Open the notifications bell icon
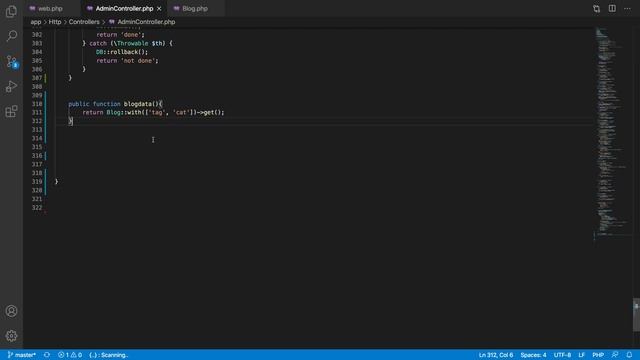The height and width of the screenshot is (360, 640). (629, 355)
